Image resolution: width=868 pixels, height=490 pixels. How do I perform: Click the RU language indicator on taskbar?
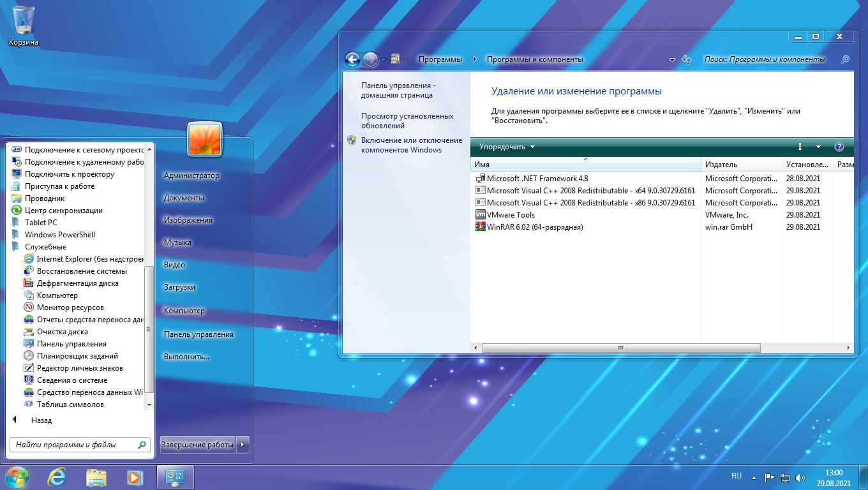click(x=737, y=476)
